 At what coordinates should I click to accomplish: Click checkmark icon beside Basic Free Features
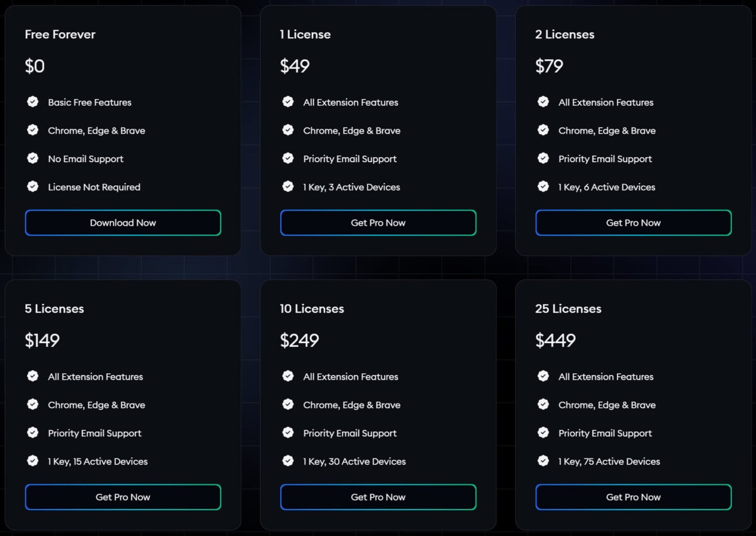coord(33,102)
